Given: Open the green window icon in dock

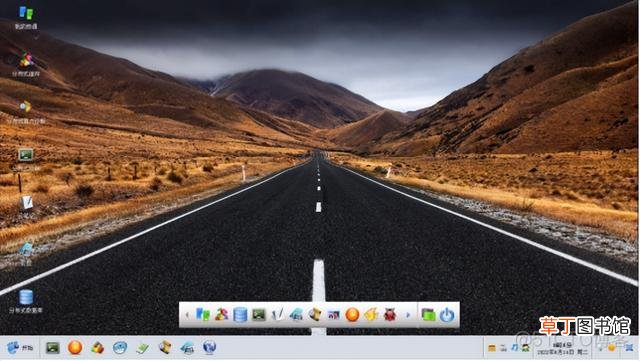Looking at the screenshot, I should 428,315.
